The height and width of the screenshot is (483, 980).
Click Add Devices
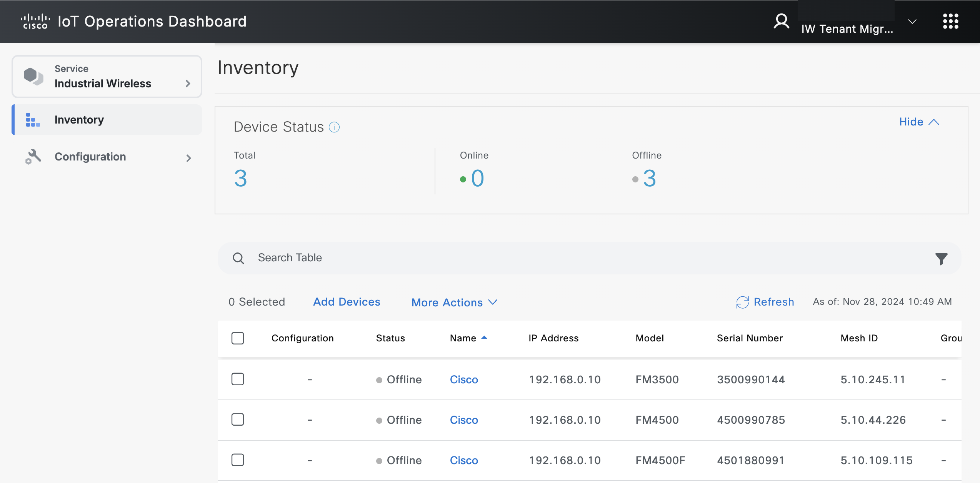[x=347, y=302]
